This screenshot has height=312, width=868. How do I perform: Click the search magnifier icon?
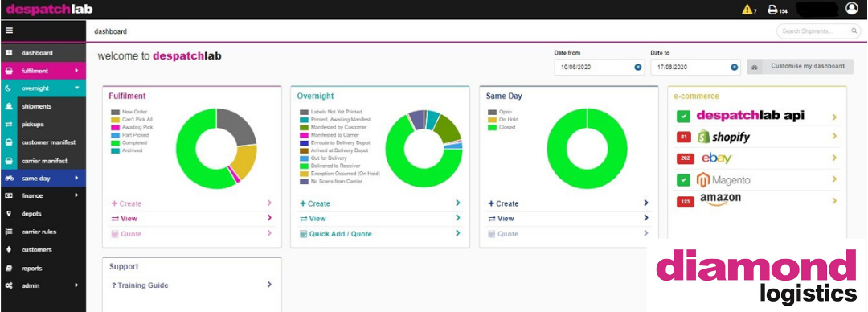[854, 31]
